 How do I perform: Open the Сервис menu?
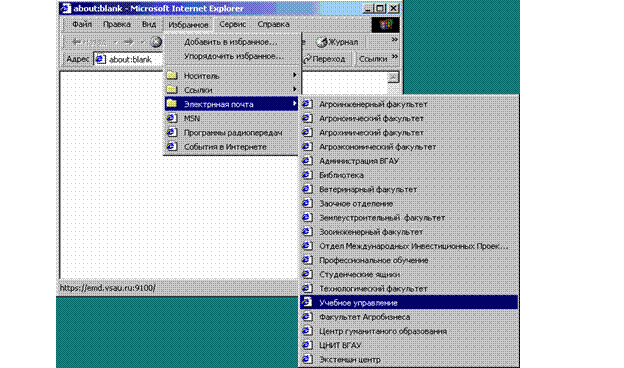coord(232,24)
